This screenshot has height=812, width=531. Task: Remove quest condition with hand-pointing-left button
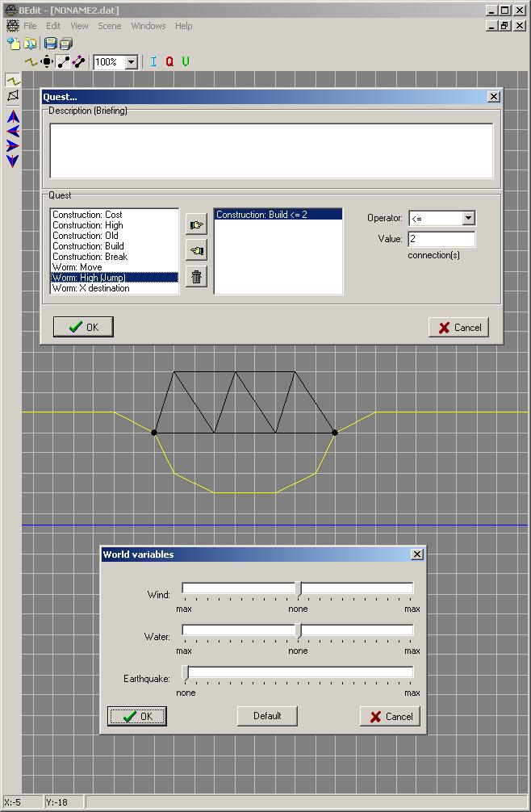(x=197, y=251)
